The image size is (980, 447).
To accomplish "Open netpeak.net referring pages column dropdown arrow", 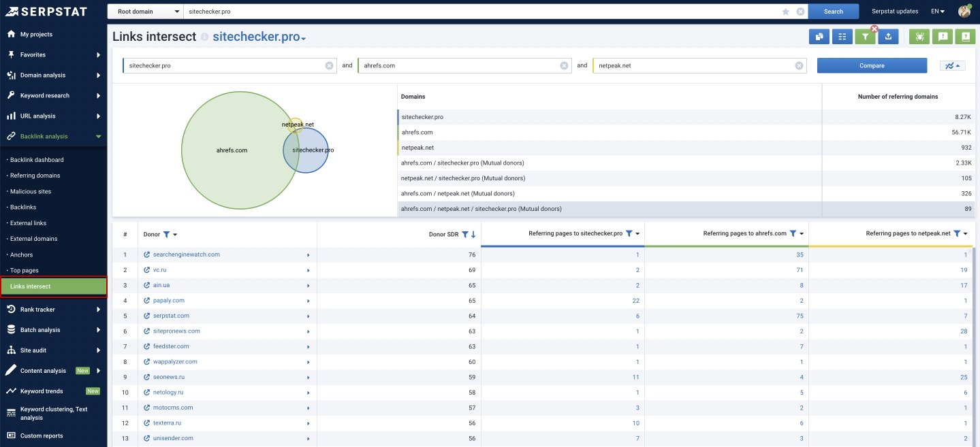I will (x=966, y=233).
